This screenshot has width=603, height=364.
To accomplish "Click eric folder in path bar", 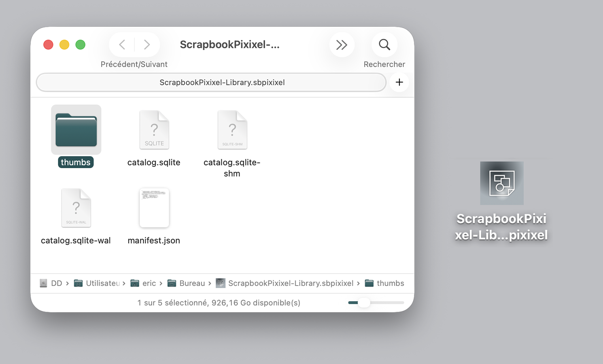I will pyautogui.click(x=143, y=283).
